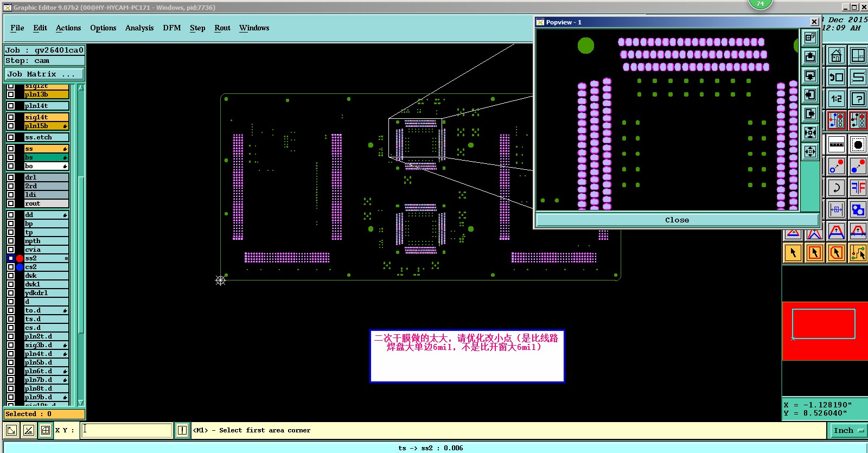
Task: Toggle the drl layer checkbox
Action: point(11,177)
